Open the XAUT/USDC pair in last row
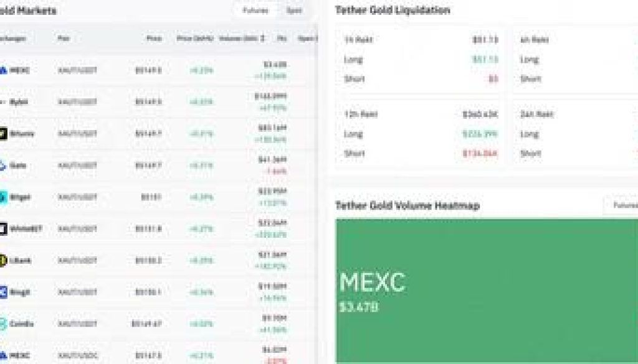The height and width of the screenshot is (364, 638). [x=77, y=356]
